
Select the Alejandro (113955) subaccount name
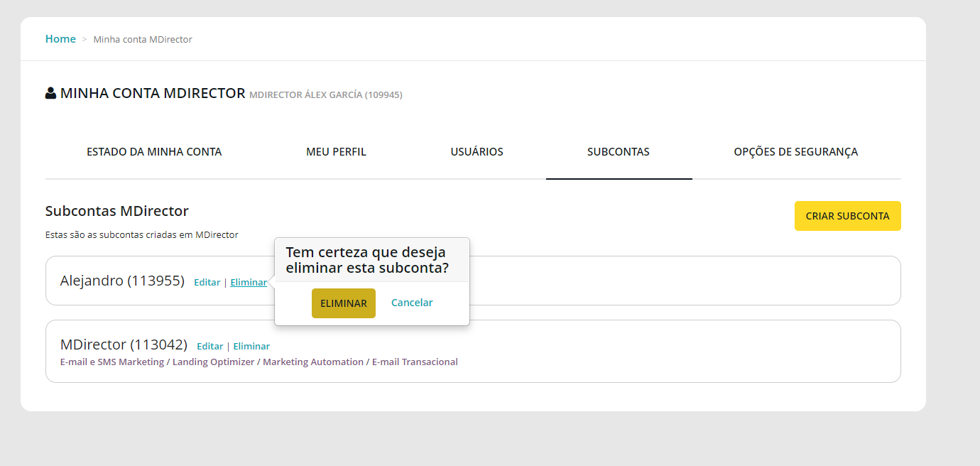coord(122,281)
